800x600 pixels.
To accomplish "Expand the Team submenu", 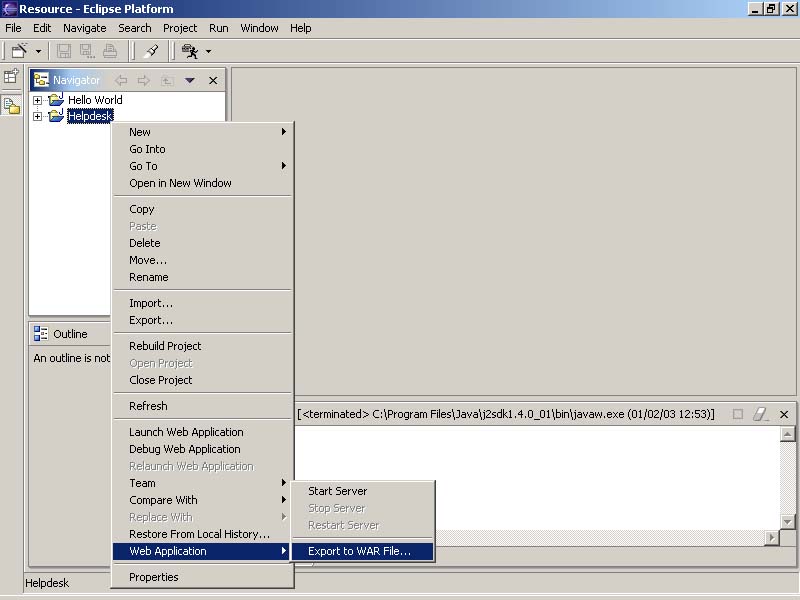I will 203,483.
